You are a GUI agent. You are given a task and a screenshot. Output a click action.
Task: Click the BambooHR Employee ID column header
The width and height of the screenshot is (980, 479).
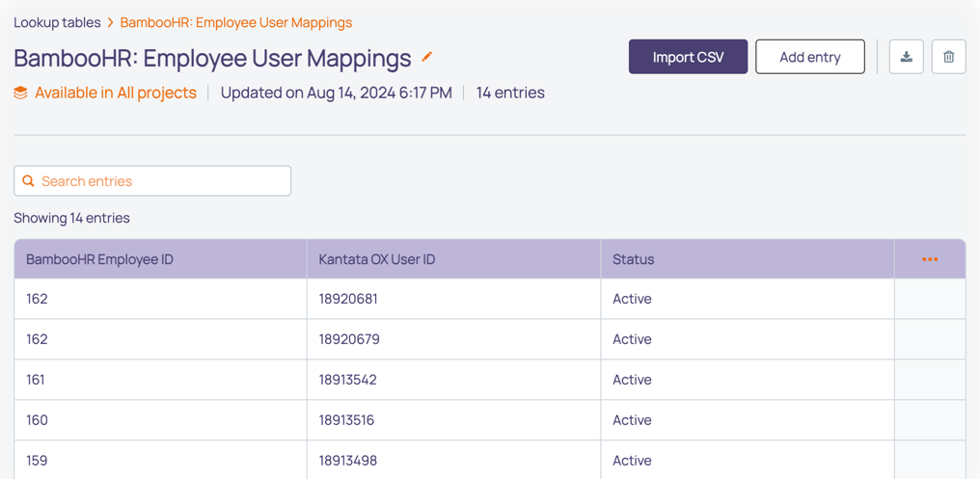pos(161,259)
